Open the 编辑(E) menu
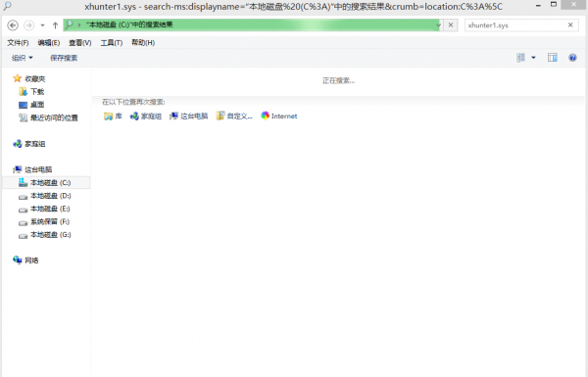The image size is (588, 377). tap(49, 43)
